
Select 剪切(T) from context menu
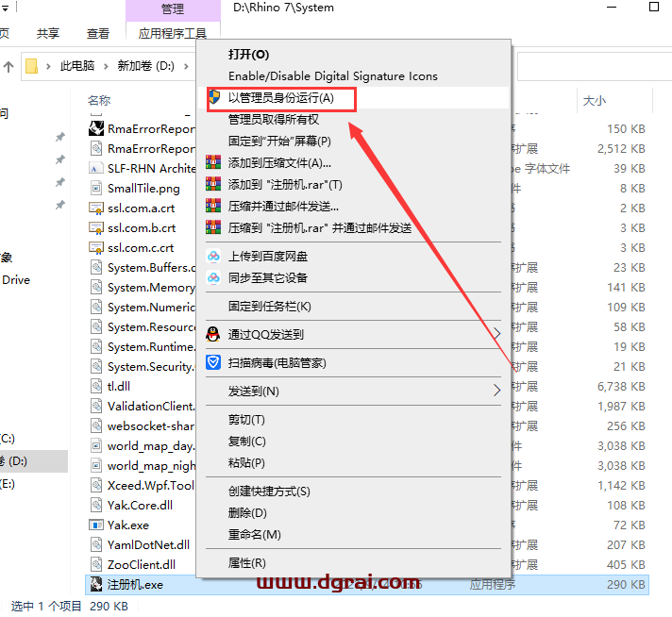[x=246, y=420]
